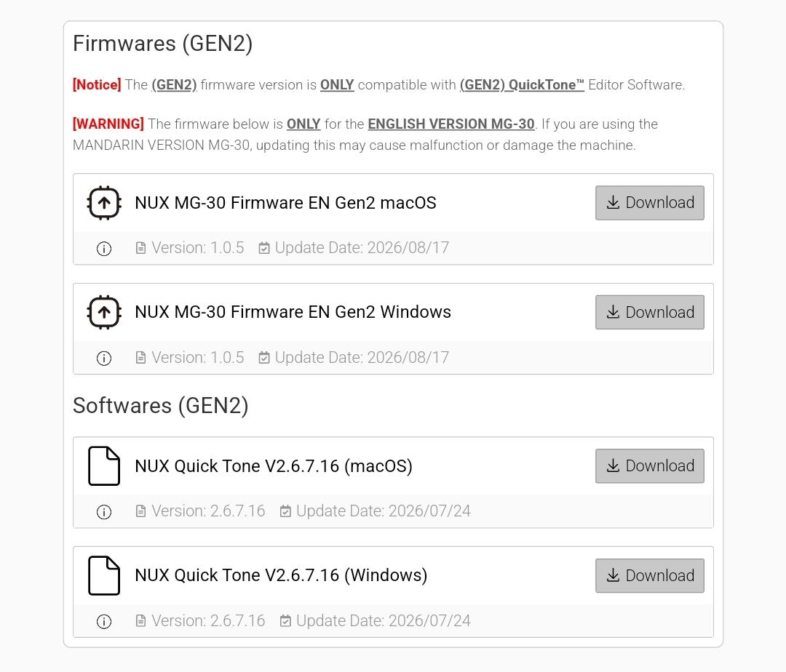Click the firmware chip icon for Windows firmware
The width and height of the screenshot is (786, 672).
click(x=104, y=312)
